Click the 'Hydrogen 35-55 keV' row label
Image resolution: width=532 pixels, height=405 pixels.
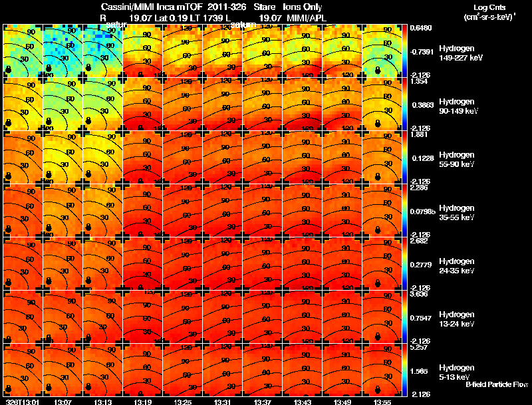point(457,213)
